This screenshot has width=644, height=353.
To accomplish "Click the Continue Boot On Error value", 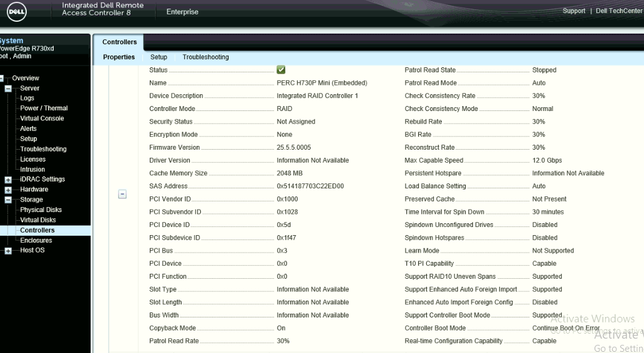I will [x=566, y=328].
